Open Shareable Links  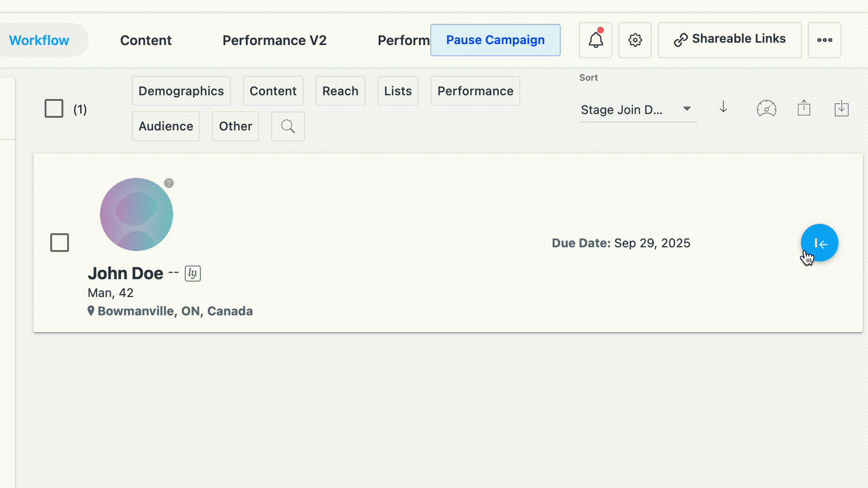729,39
